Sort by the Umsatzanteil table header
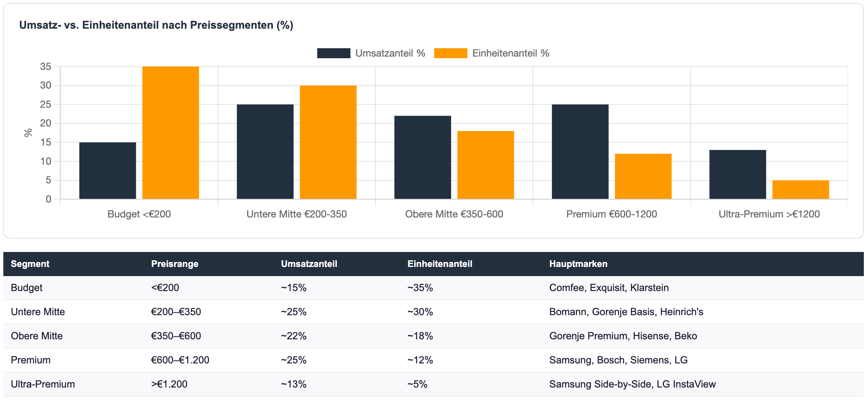This screenshot has height=400, width=868. [309, 264]
